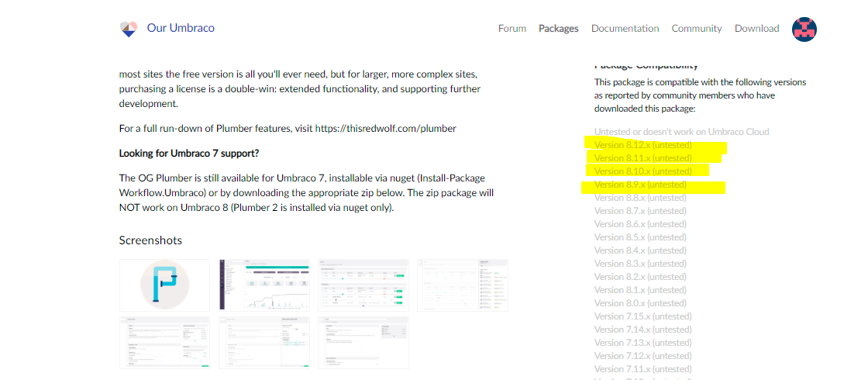Open the first screenshot in bottom row

[164, 342]
